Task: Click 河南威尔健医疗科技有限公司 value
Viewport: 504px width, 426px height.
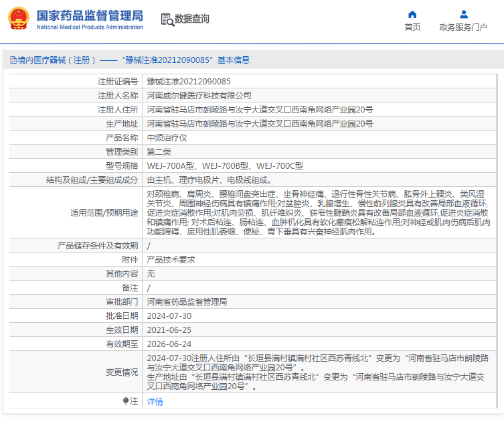Action: click(x=199, y=96)
